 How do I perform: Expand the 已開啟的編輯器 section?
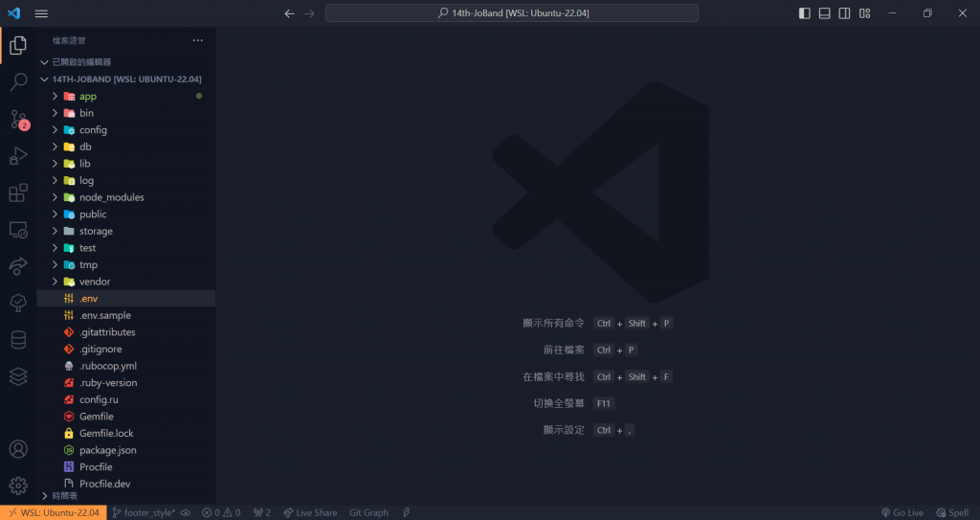coord(126,62)
